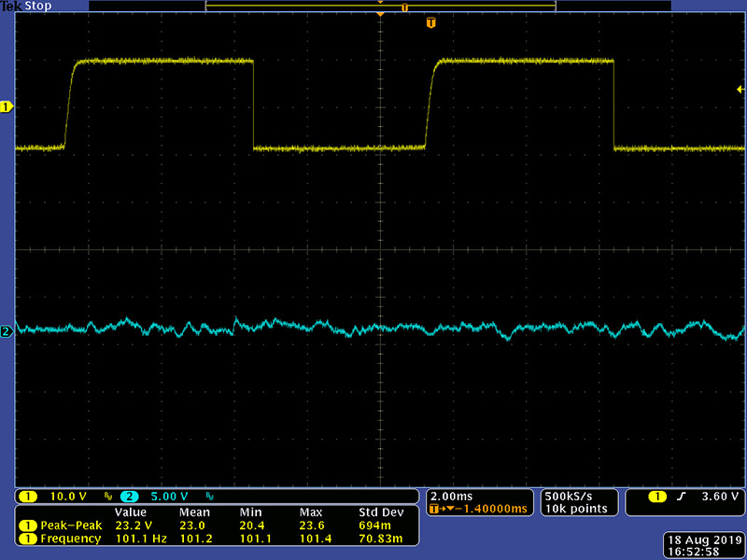Viewport: 747px width, 560px height.
Task: Click the trigger level arrow on right edge
Action: click(x=740, y=89)
